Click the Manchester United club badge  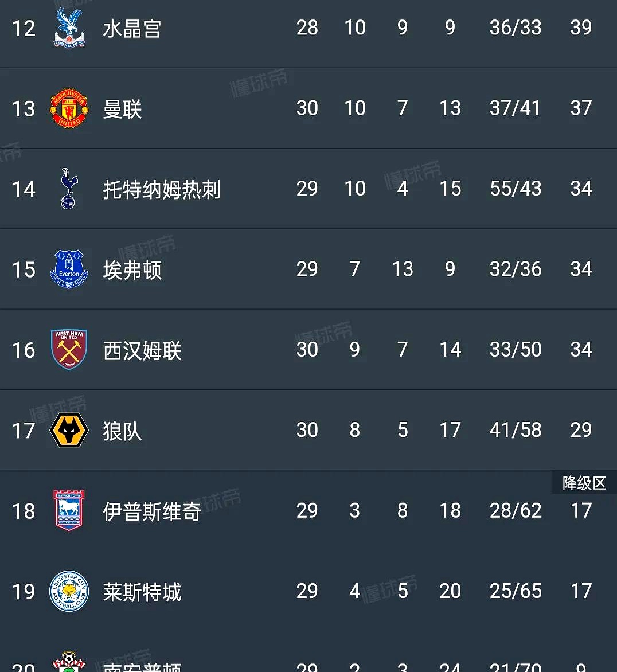[69, 108]
